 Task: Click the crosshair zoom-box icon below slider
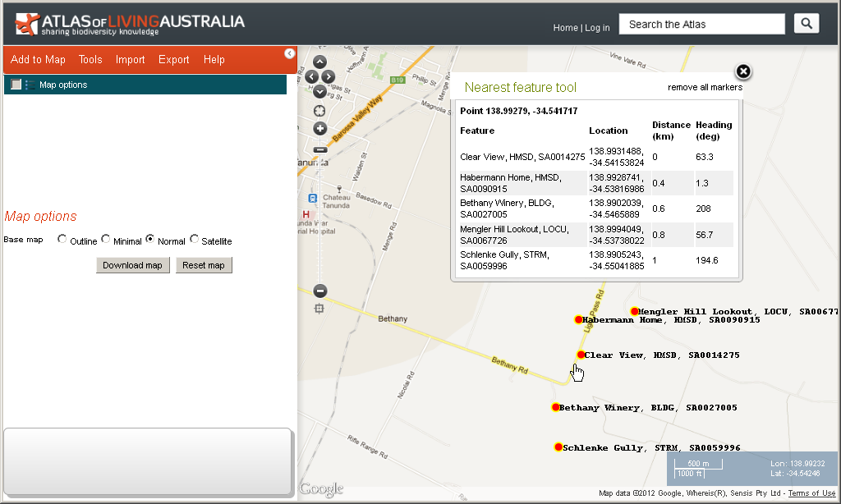pyautogui.click(x=319, y=309)
